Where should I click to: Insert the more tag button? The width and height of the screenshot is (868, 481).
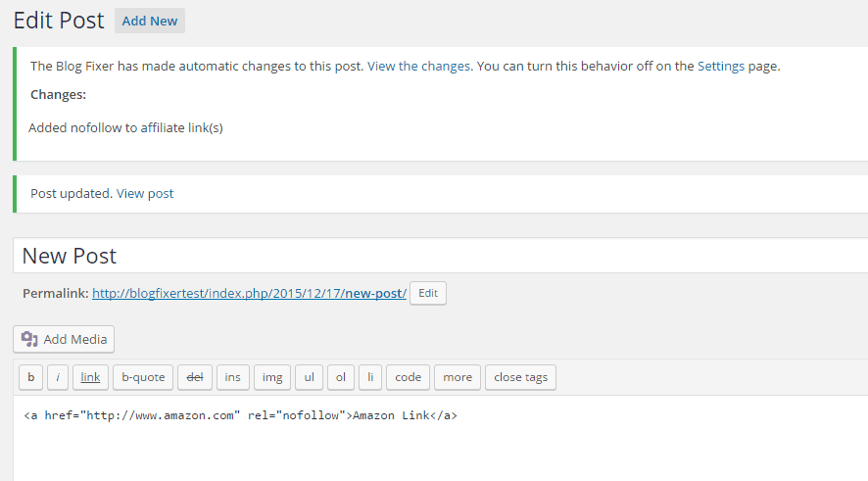click(x=458, y=377)
